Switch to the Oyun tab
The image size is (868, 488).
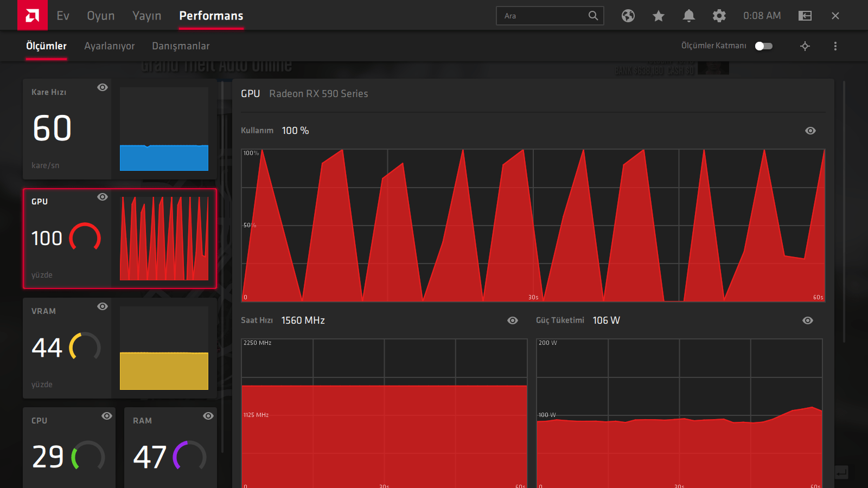coord(101,16)
